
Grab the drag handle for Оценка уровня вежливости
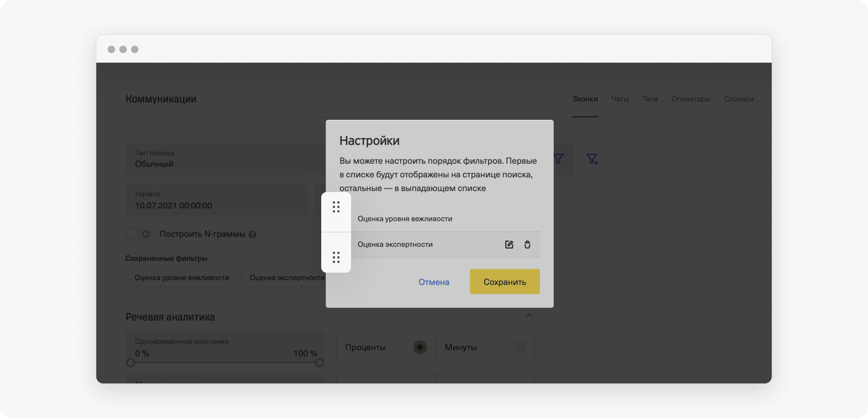[x=336, y=207]
